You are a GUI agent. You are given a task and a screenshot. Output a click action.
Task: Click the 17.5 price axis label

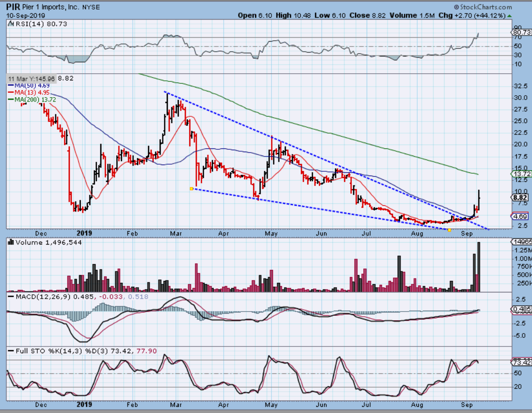tap(521, 156)
